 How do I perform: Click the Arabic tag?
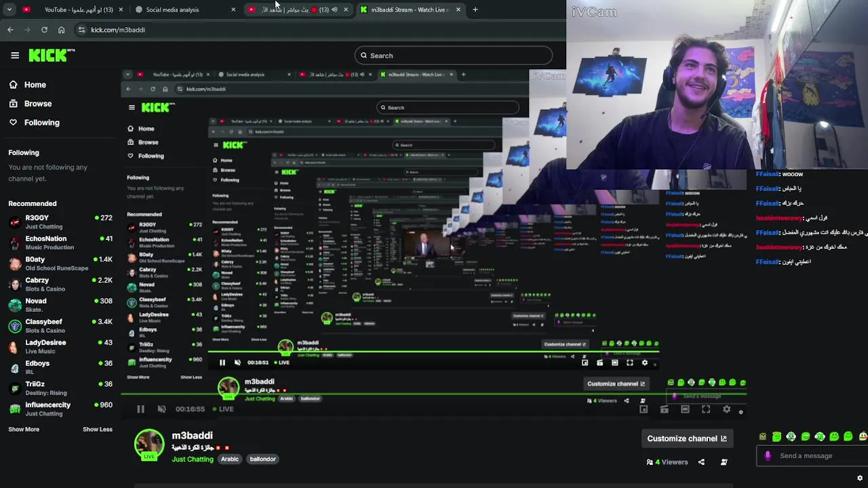(230, 459)
